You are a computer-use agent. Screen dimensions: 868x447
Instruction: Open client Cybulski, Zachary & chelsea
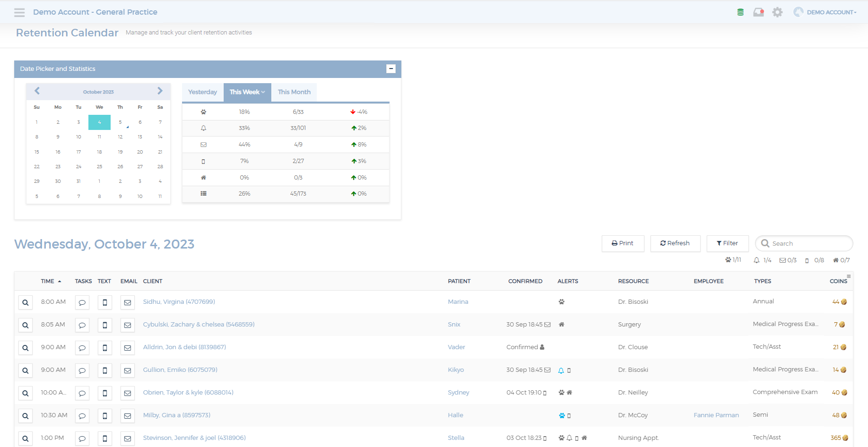click(199, 324)
